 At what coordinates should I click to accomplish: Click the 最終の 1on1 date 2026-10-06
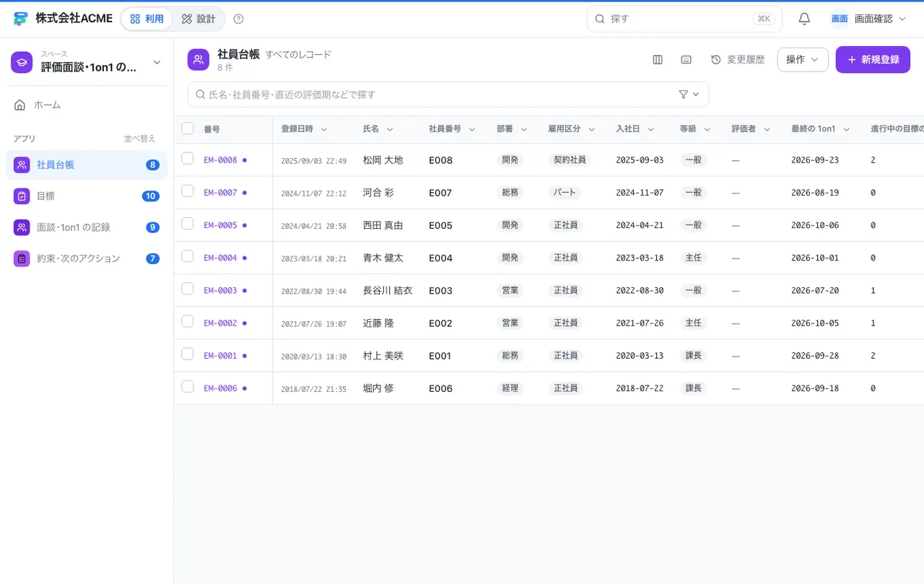pyautogui.click(x=815, y=225)
